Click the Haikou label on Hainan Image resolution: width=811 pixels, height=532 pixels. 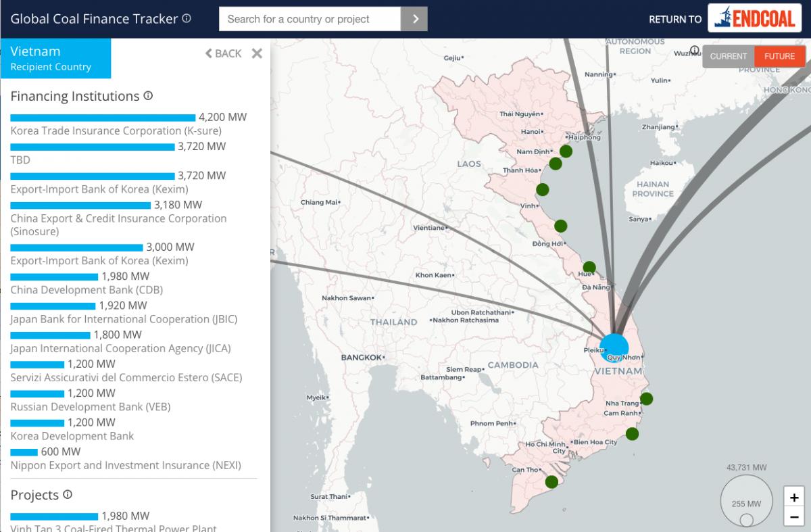coord(662,163)
